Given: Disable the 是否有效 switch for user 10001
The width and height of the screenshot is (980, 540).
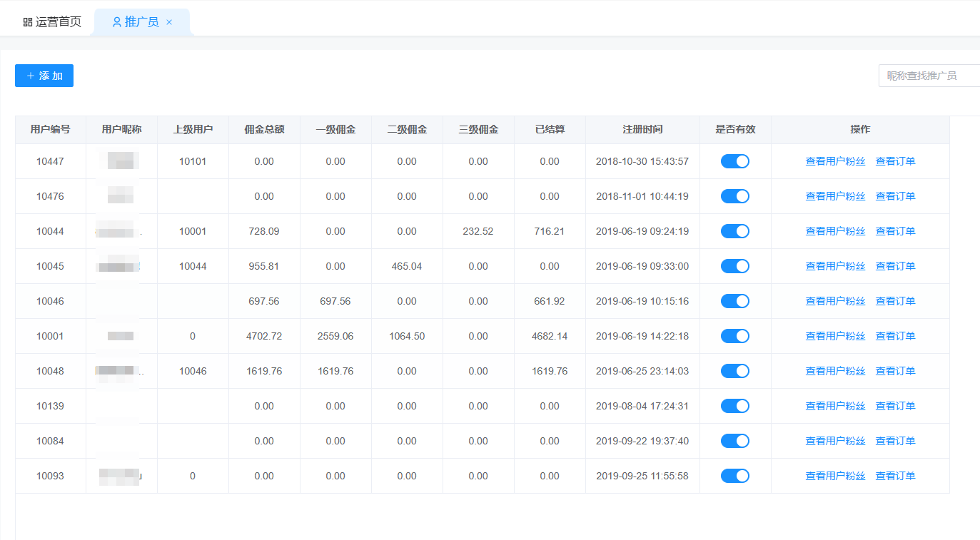Looking at the screenshot, I should click(734, 336).
